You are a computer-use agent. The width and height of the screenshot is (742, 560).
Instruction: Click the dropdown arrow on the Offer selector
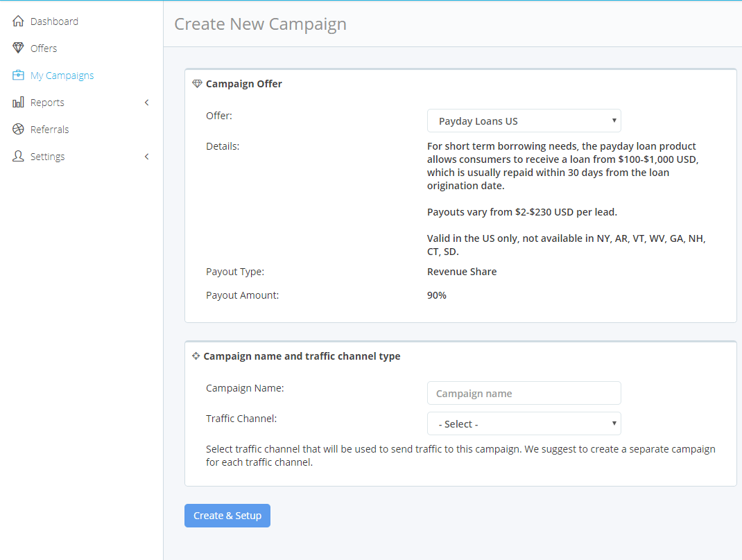614,120
